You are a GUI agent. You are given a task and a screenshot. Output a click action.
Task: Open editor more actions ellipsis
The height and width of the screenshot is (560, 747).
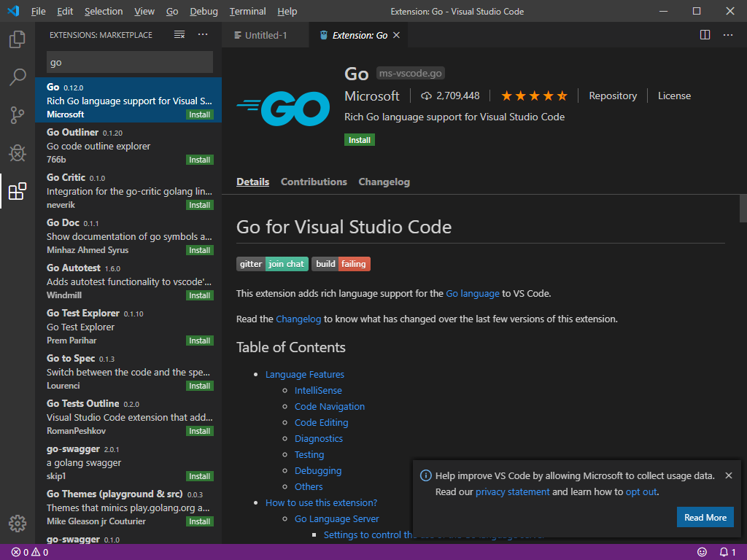(x=728, y=35)
